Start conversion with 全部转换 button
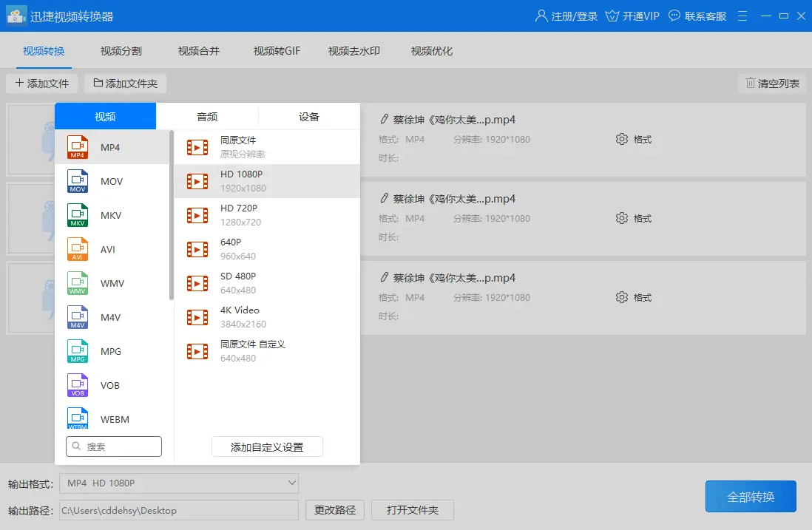The width and height of the screenshot is (812, 530). tap(751, 496)
